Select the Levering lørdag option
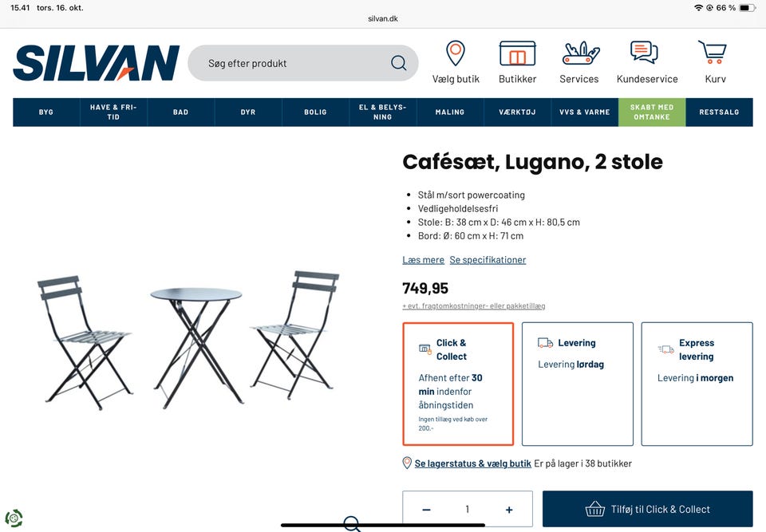This screenshot has height=532, width=766. 578,384
